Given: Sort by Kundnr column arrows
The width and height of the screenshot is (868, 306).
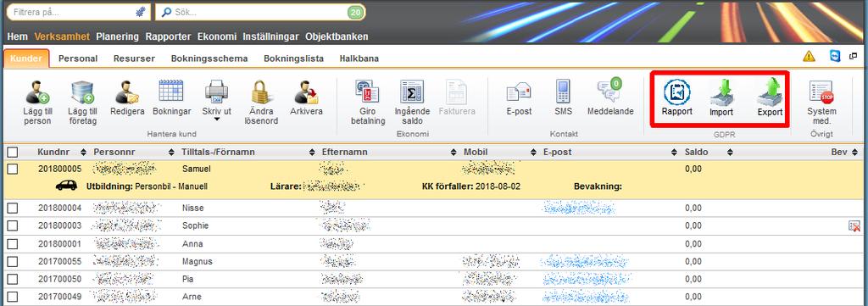Looking at the screenshot, I should 84,153.
